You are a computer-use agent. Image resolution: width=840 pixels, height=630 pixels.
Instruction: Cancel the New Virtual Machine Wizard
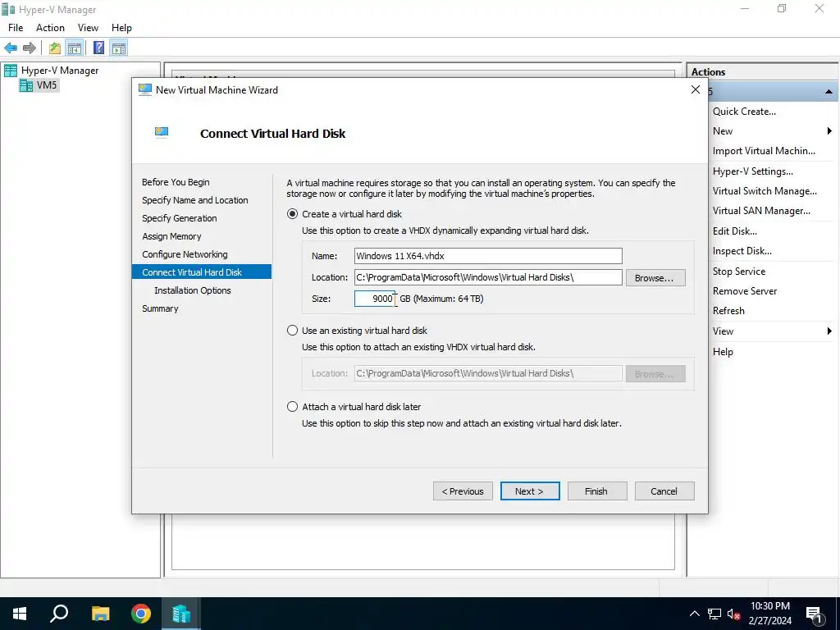coord(664,491)
